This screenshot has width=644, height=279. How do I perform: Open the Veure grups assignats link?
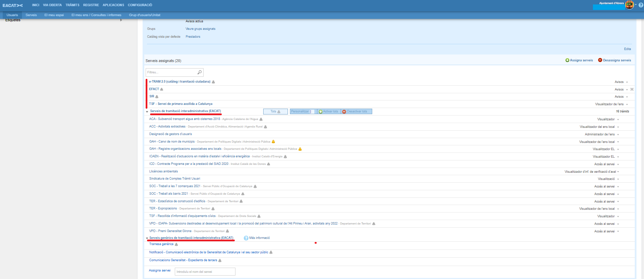coord(201,29)
